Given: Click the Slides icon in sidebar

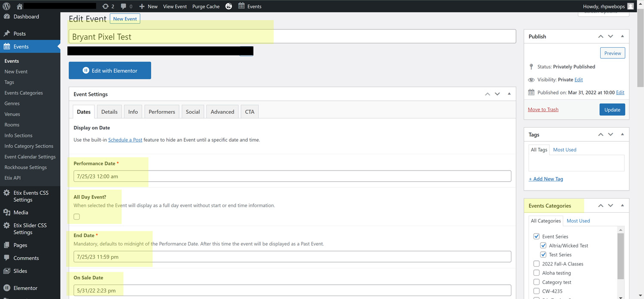Looking at the screenshot, I should [x=7, y=271].
